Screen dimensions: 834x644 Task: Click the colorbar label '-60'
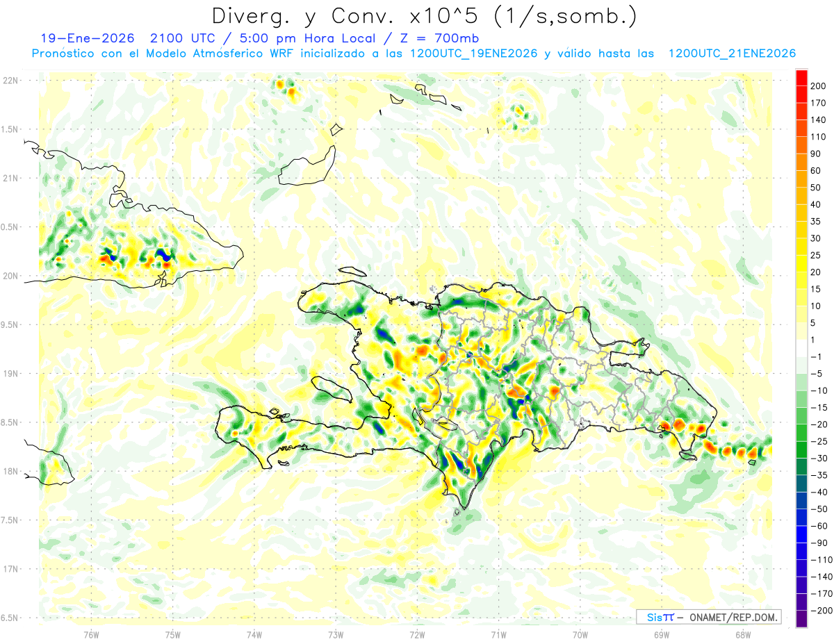pyautogui.click(x=820, y=526)
